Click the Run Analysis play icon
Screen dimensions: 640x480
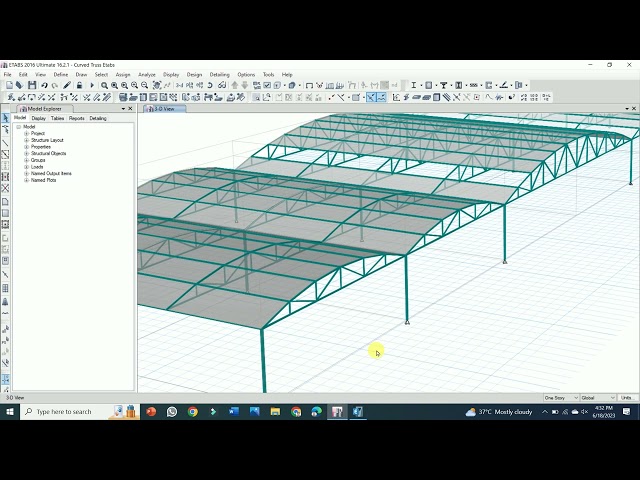(x=92, y=85)
